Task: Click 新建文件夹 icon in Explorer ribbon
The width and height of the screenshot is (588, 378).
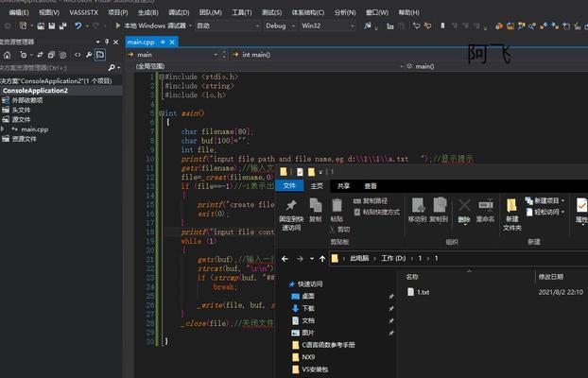Action: pyautogui.click(x=511, y=205)
